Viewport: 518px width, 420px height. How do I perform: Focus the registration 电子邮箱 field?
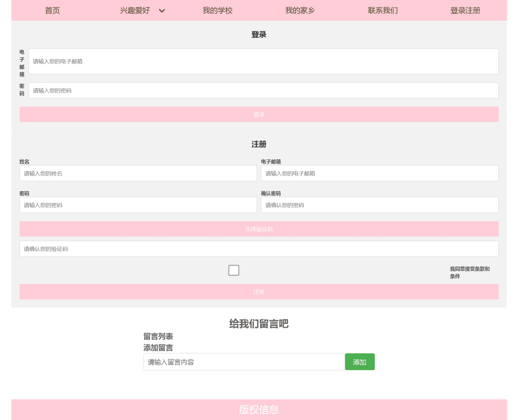click(x=379, y=174)
